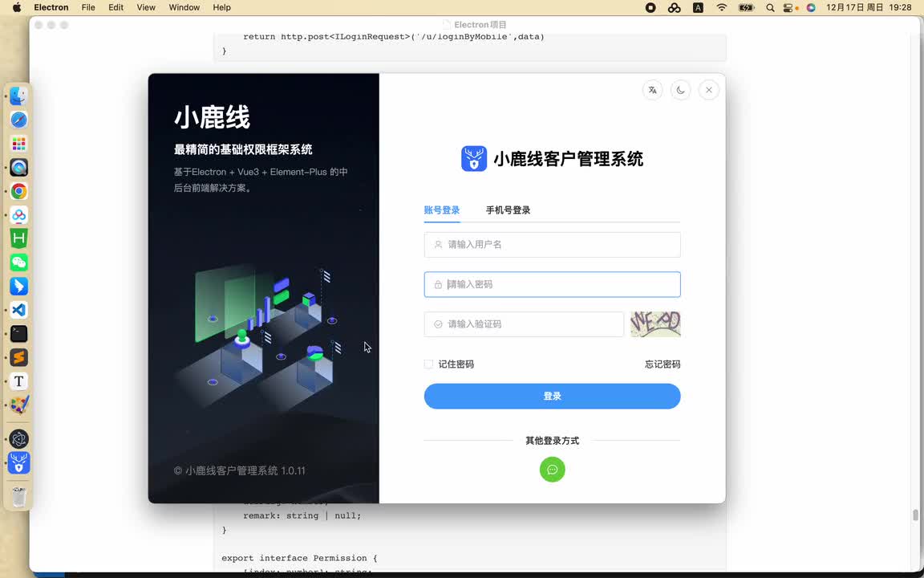Screen dimensions: 924x578
Task: Open Visual Studio Code from the dock
Action: click(19, 310)
